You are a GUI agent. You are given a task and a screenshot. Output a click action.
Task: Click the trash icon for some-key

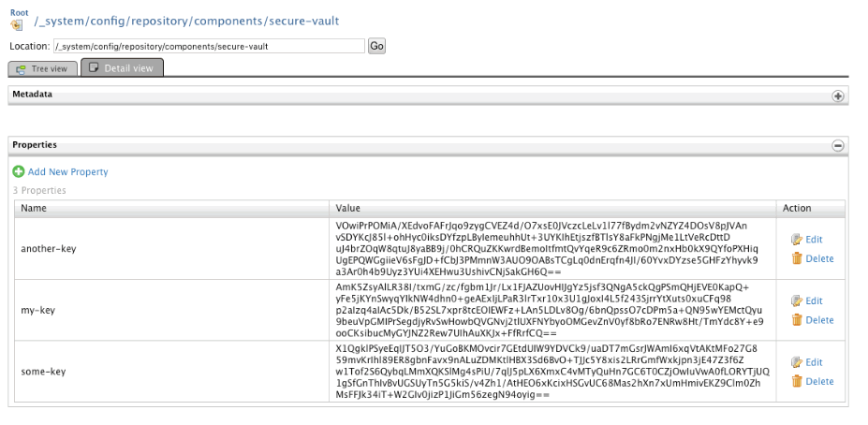[797, 382]
